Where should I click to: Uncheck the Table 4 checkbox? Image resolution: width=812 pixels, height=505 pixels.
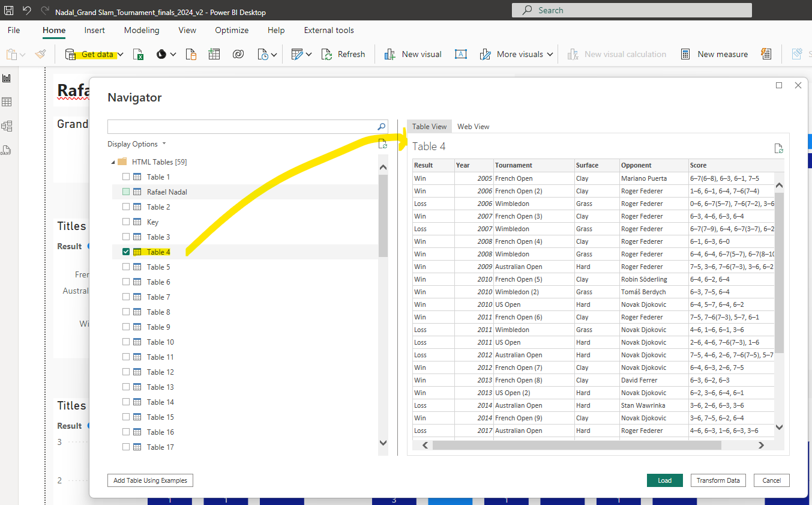coord(126,252)
